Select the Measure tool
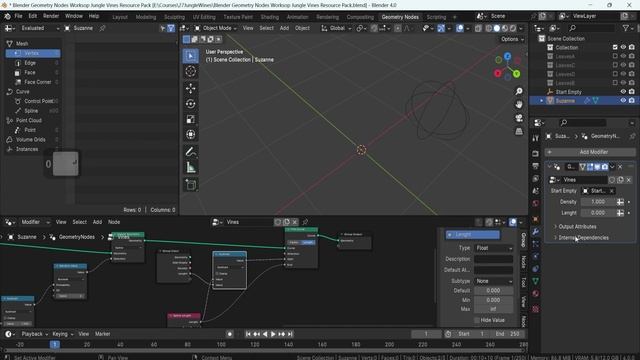 [x=190, y=167]
